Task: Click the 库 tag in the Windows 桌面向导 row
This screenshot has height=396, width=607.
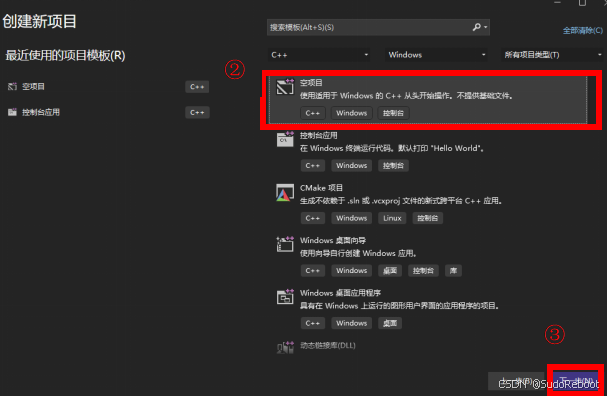Action: pyautogui.click(x=453, y=271)
